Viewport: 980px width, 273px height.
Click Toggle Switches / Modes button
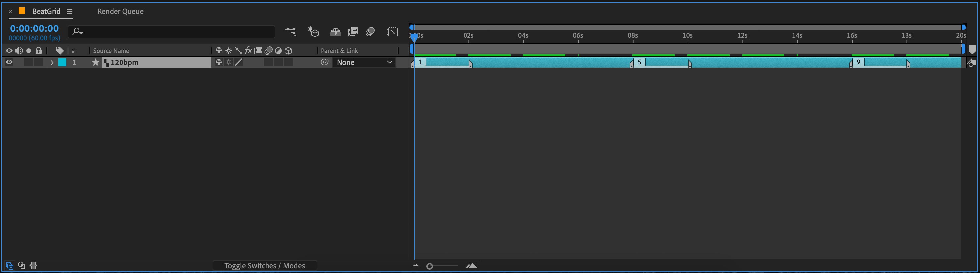coord(265,266)
